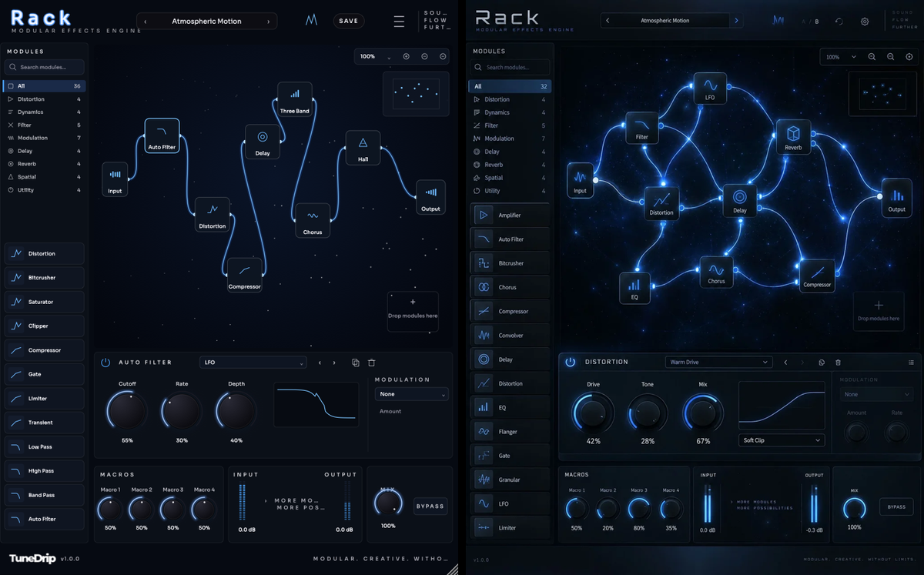The height and width of the screenshot is (575, 924).
Task: Switch the A / B compare toggle
Action: 812,22
